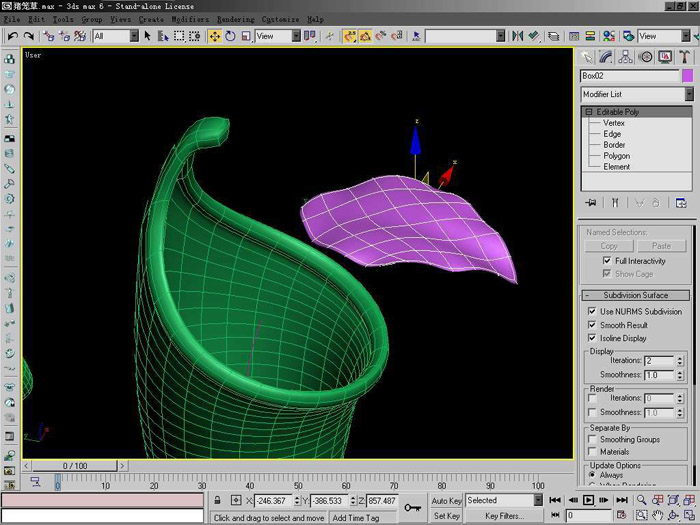Click the Undo arrow icon
The image size is (700, 525).
12,36
